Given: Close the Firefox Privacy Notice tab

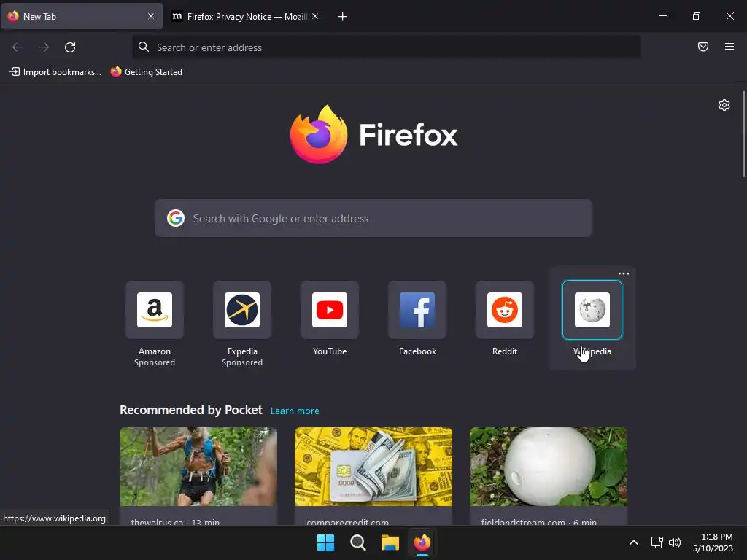Looking at the screenshot, I should click(315, 16).
